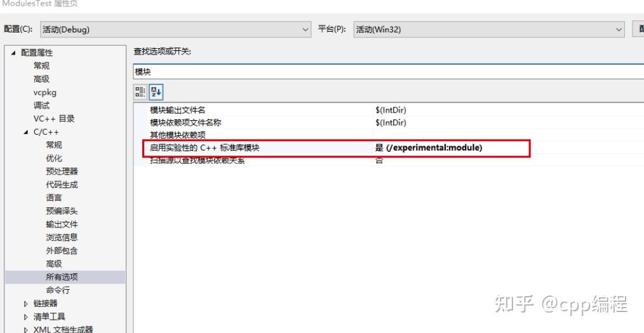The width and height of the screenshot is (644, 333).
Task: Click the 否 value of 扫描源 property
Action: [x=379, y=160]
